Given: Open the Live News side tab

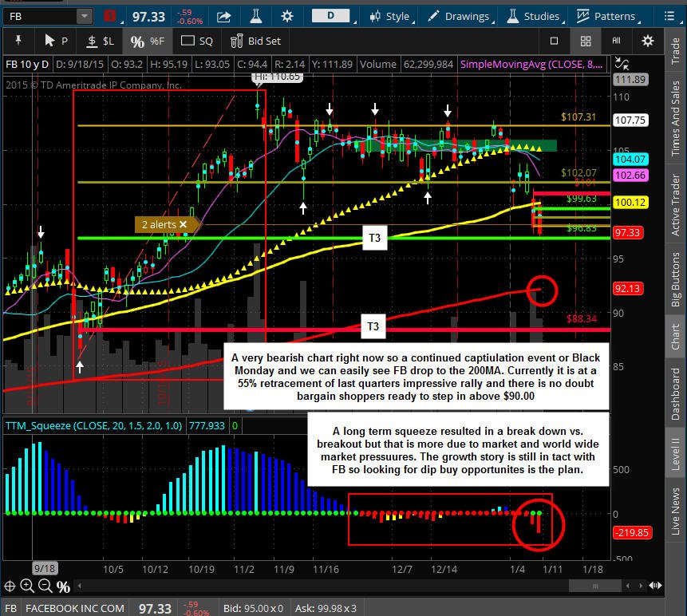Looking at the screenshot, I should point(676,511).
